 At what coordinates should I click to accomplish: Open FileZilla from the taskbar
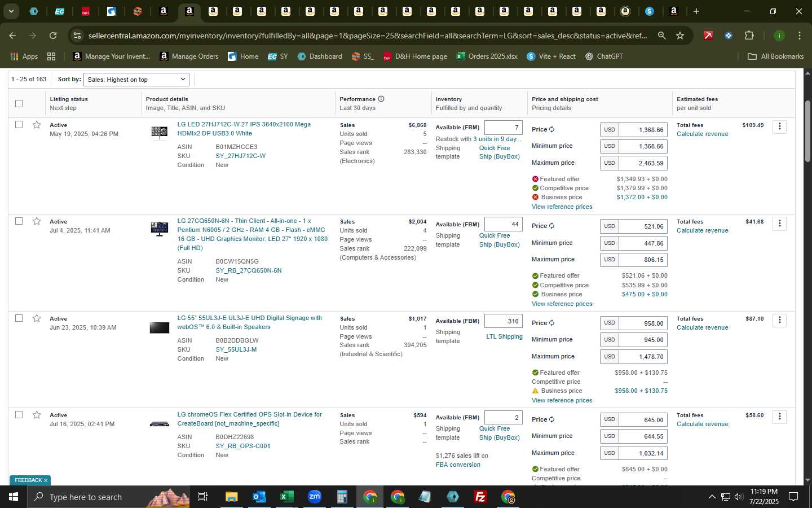click(480, 497)
